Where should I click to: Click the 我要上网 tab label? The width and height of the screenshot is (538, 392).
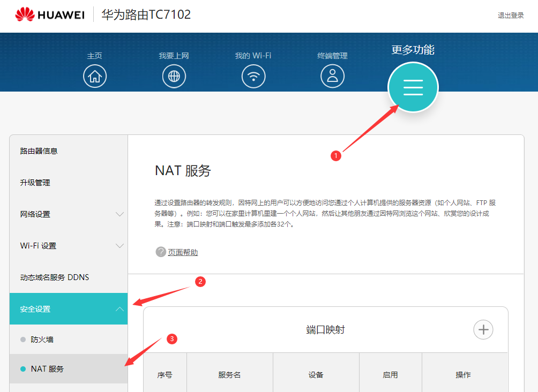point(174,56)
